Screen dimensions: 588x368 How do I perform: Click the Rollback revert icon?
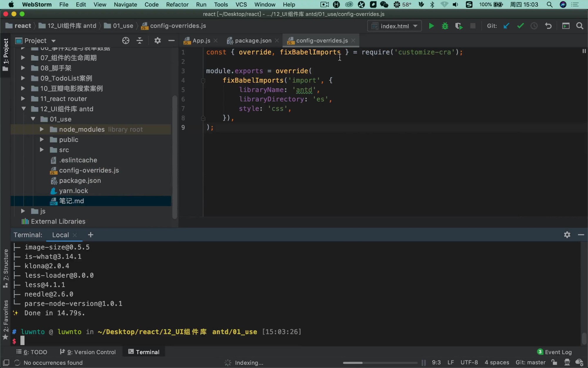coord(548,26)
